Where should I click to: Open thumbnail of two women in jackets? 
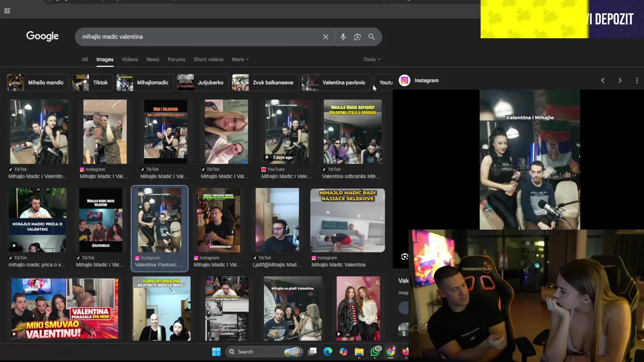[358, 309]
